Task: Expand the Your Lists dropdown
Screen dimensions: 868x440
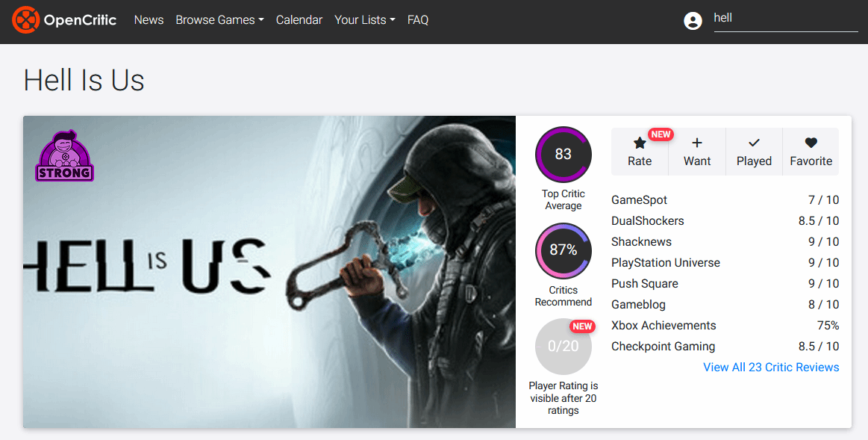Action: [364, 20]
